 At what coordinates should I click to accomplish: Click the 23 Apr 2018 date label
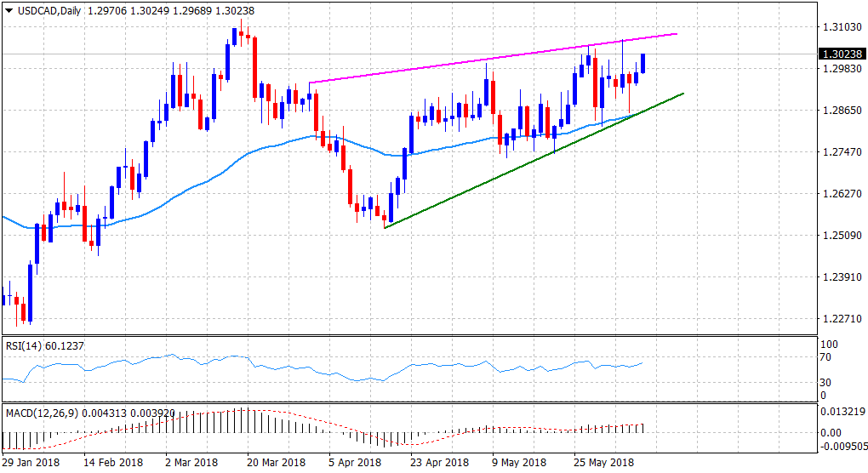click(440, 463)
